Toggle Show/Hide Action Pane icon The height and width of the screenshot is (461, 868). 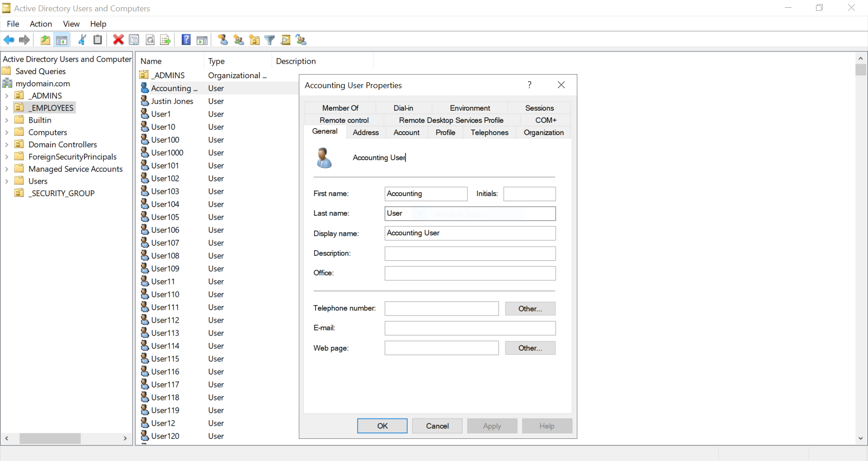click(x=202, y=40)
